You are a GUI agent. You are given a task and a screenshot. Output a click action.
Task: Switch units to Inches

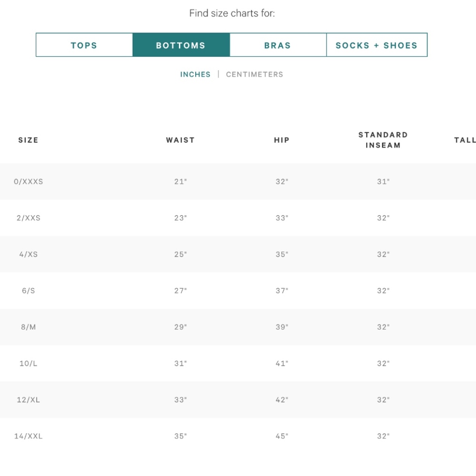(x=195, y=74)
